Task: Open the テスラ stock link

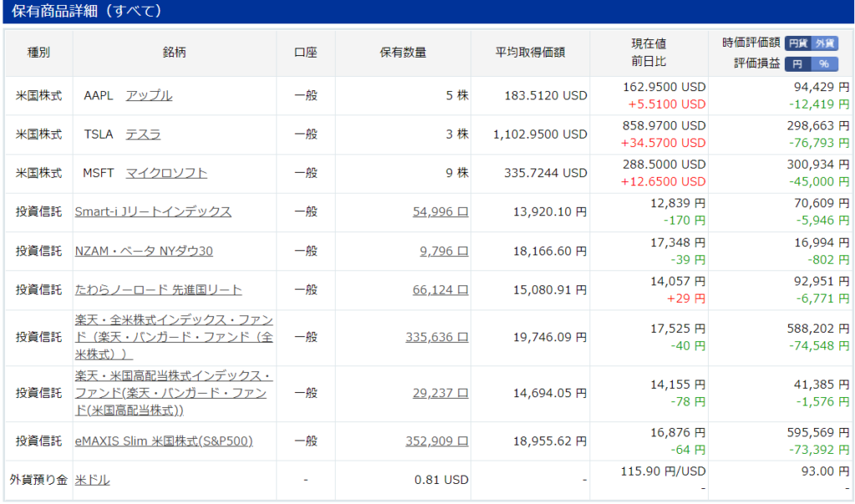Action: point(143,134)
